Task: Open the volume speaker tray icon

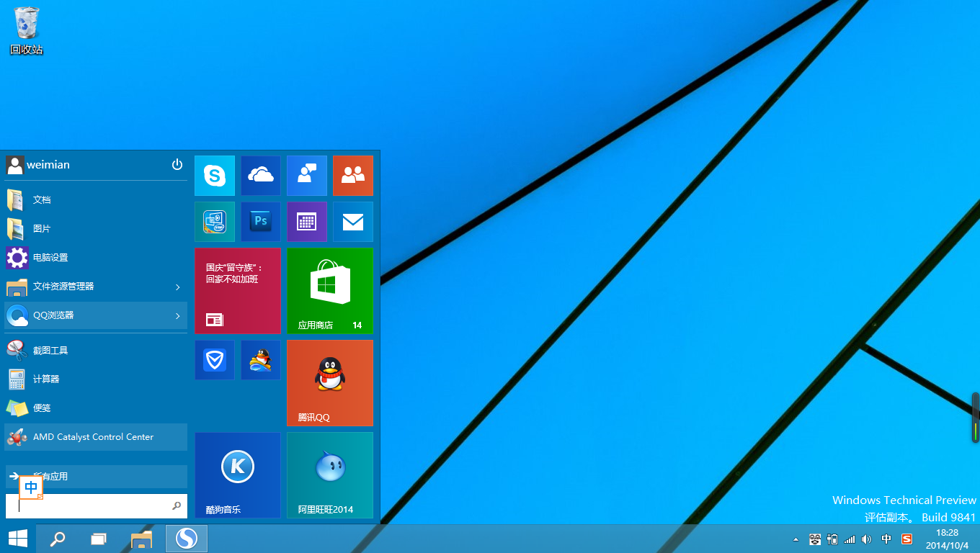Action: 867,539
